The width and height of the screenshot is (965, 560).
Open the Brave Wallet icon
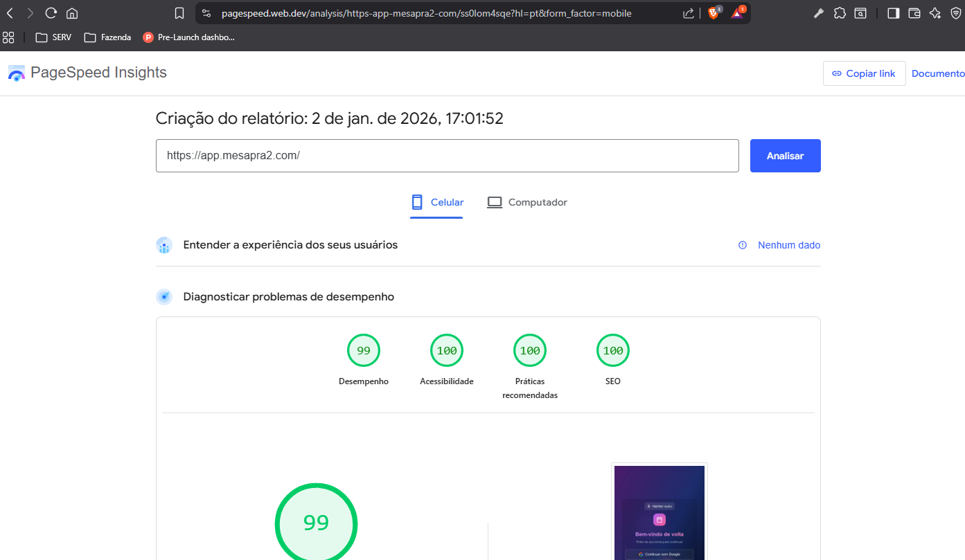click(x=914, y=13)
